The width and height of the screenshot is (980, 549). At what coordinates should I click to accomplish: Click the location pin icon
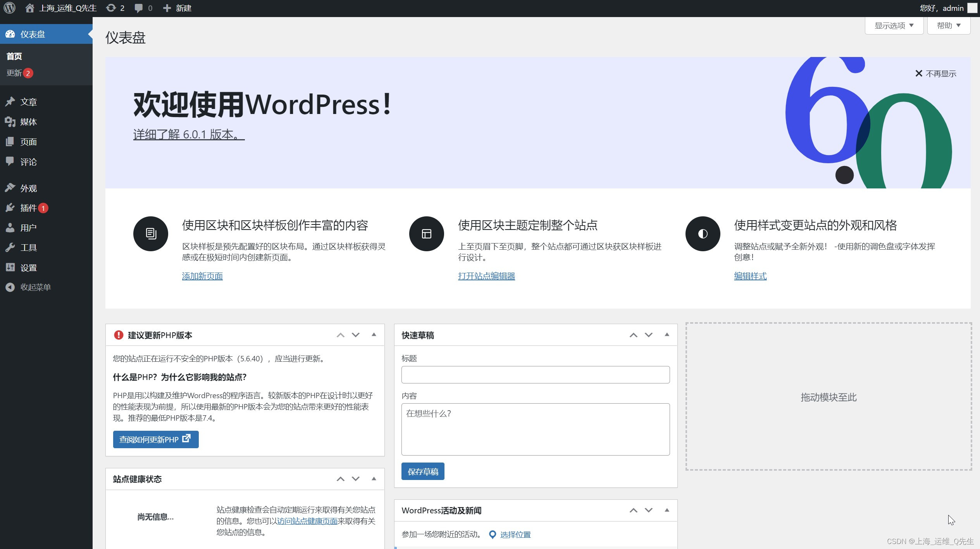point(493,535)
